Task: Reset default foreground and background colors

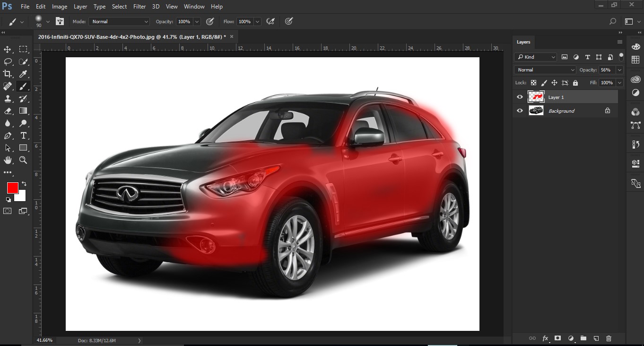Action: [x=8, y=200]
